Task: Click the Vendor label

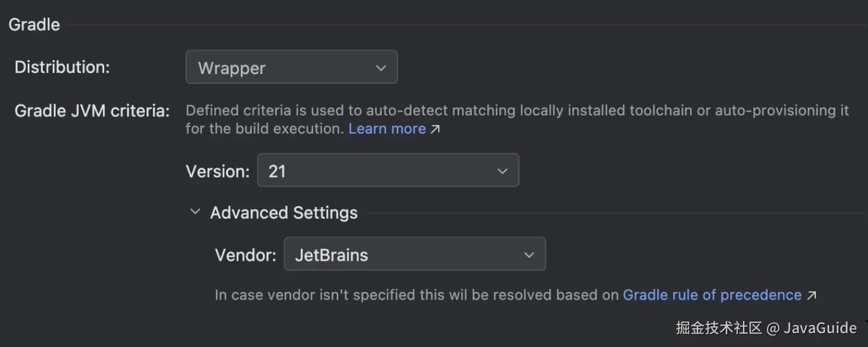Action: point(245,255)
